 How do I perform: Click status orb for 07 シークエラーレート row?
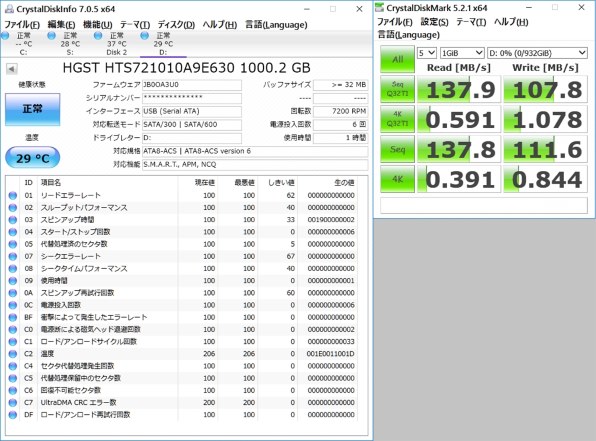click(x=13, y=256)
